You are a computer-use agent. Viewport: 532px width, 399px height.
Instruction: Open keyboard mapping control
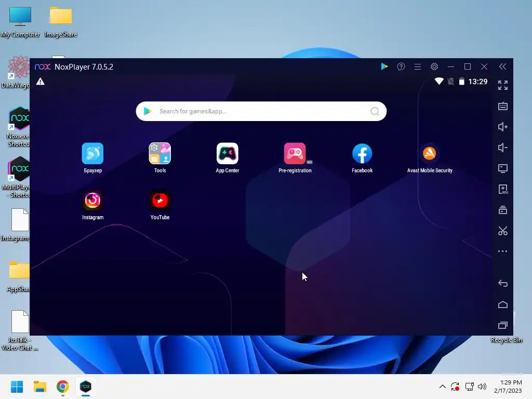click(x=503, y=106)
